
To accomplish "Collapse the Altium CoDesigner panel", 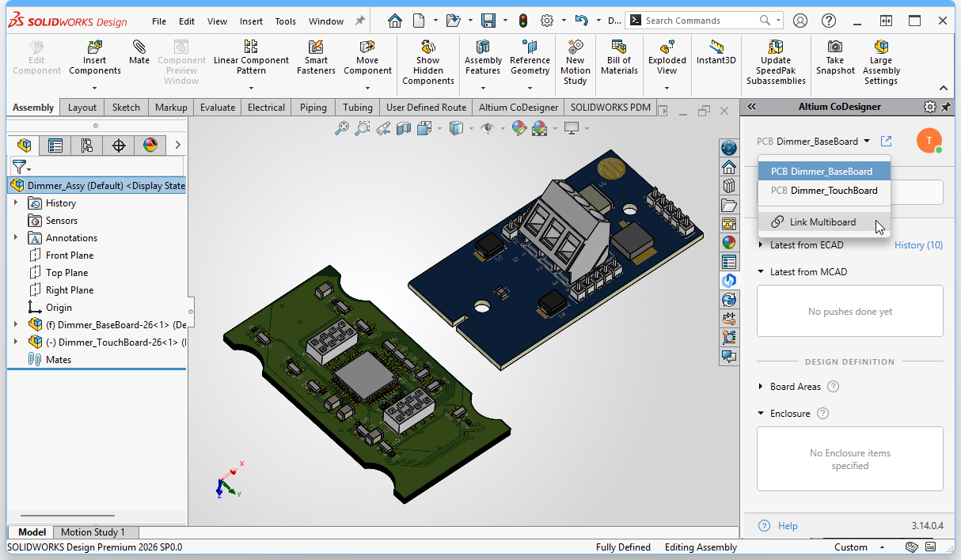I will click(752, 107).
